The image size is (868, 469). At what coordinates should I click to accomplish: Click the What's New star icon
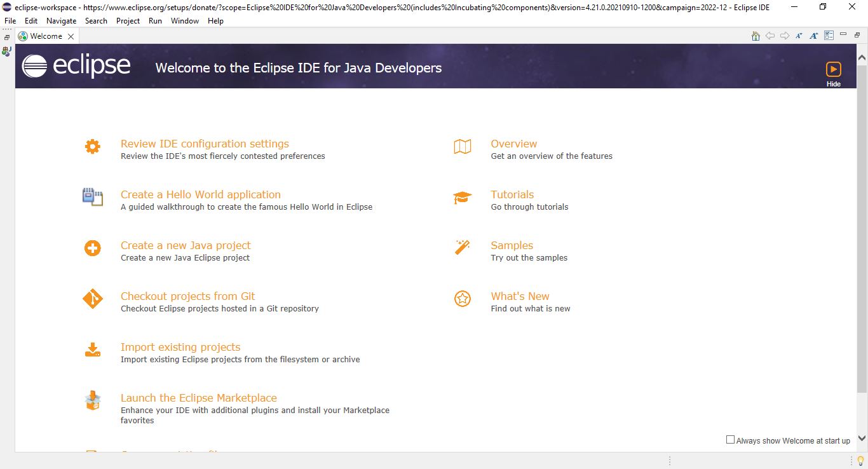(463, 299)
